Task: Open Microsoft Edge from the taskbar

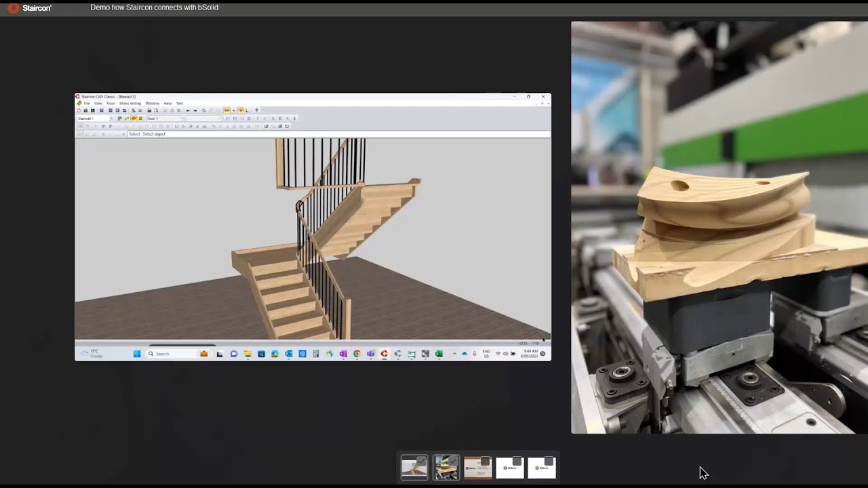Action: tap(275, 354)
